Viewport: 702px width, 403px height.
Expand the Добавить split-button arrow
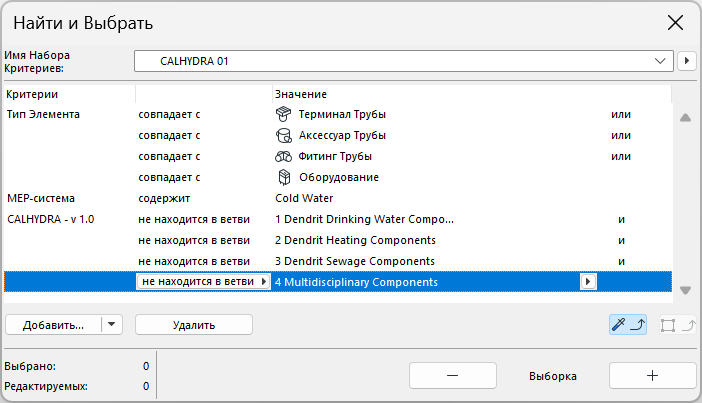pos(112,324)
